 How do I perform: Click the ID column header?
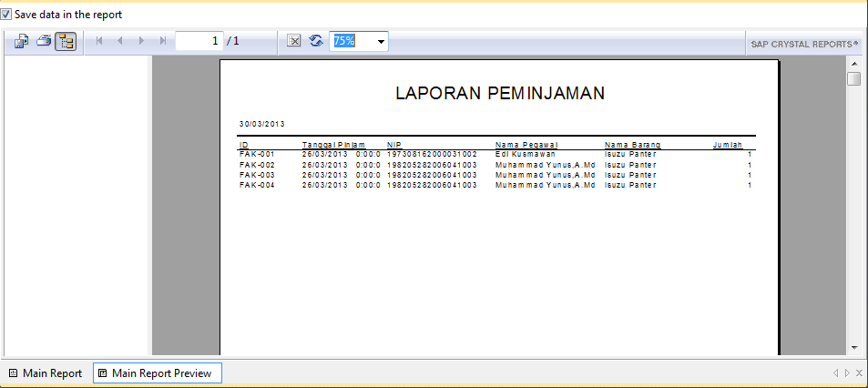(243, 145)
